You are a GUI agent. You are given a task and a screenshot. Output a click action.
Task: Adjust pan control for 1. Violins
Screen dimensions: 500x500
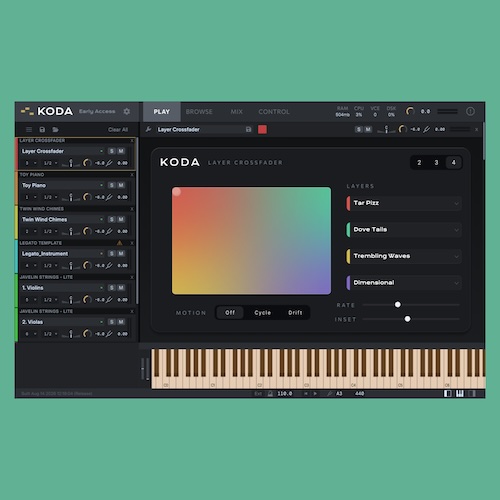71,300
